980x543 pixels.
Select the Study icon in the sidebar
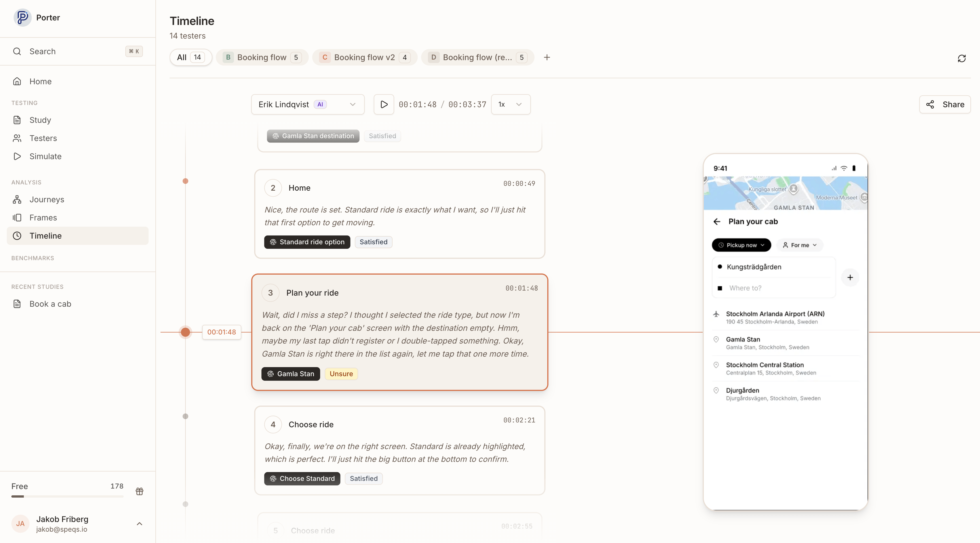point(17,120)
